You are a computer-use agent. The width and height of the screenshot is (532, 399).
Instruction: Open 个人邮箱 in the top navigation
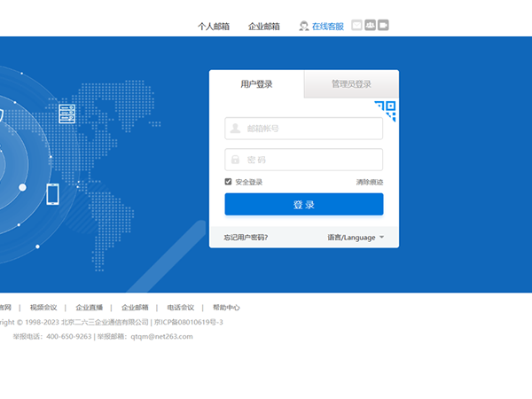[214, 26]
